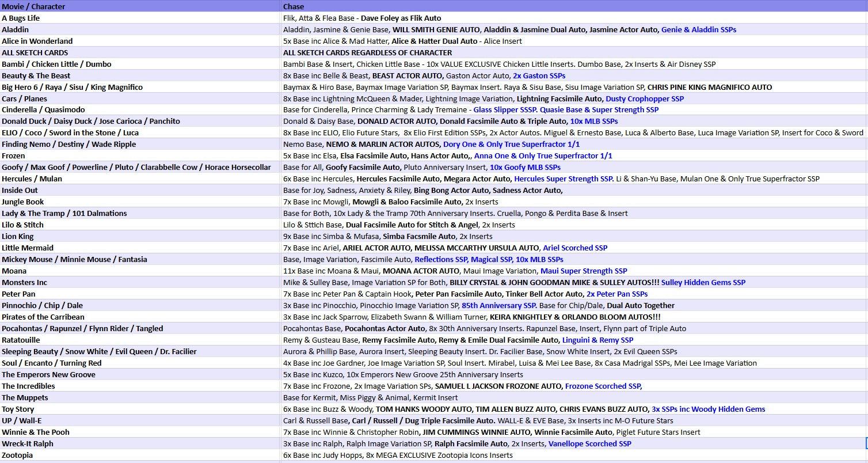Select the 'Finding Nemo / Destiny / Wade Ripple' cell

click(68, 144)
